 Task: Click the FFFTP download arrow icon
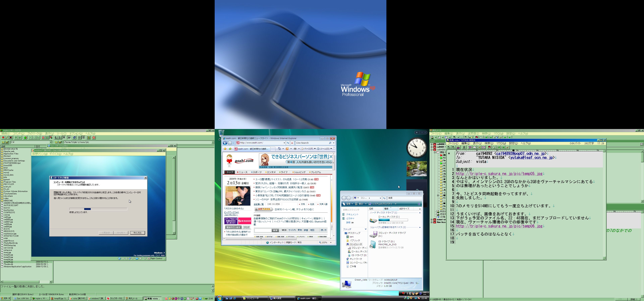[x=16, y=137]
